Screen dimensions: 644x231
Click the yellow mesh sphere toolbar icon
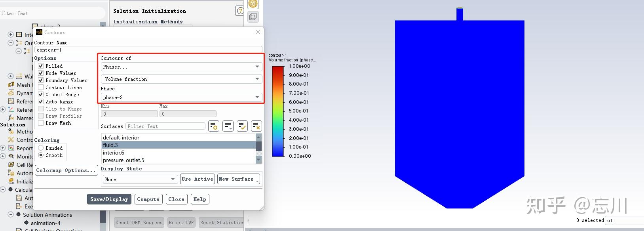coord(253,4)
